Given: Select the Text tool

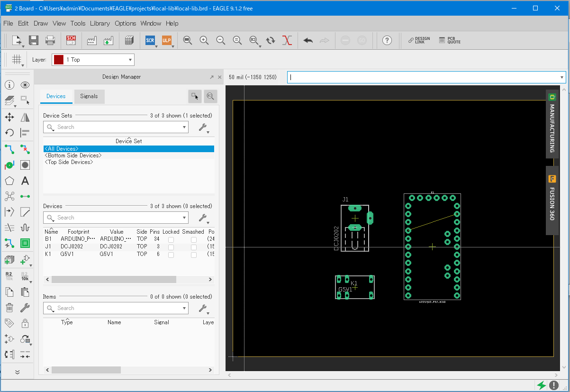Looking at the screenshot, I should [x=25, y=181].
